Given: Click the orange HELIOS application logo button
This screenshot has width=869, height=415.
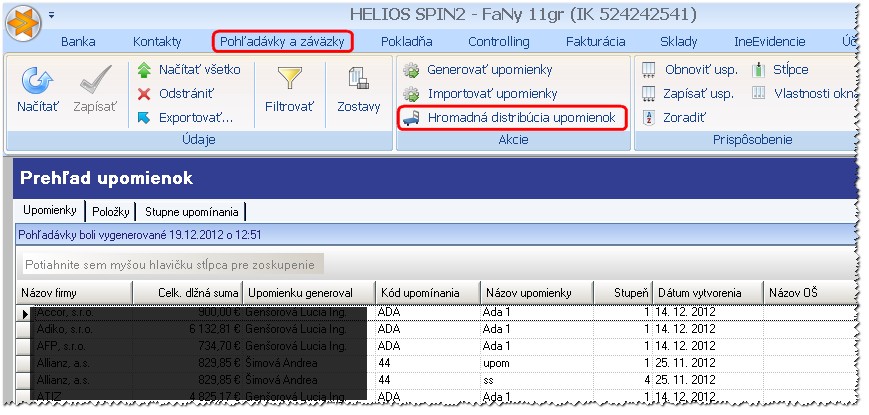Looking at the screenshot, I should click(23, 22).
